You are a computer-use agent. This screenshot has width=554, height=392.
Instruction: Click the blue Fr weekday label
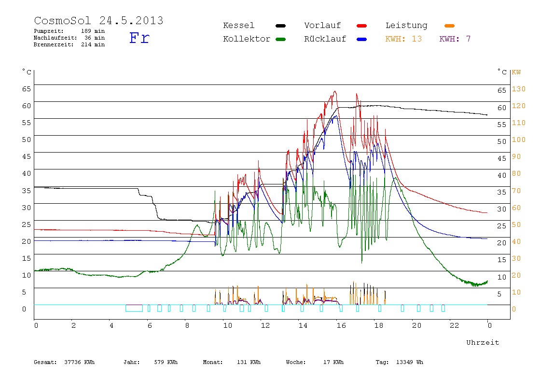click(x=139, y=38)
